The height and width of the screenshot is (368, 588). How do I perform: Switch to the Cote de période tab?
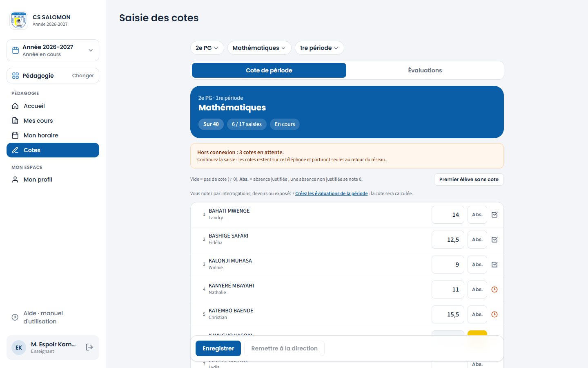pyautogui.click(x=269, y=70)
